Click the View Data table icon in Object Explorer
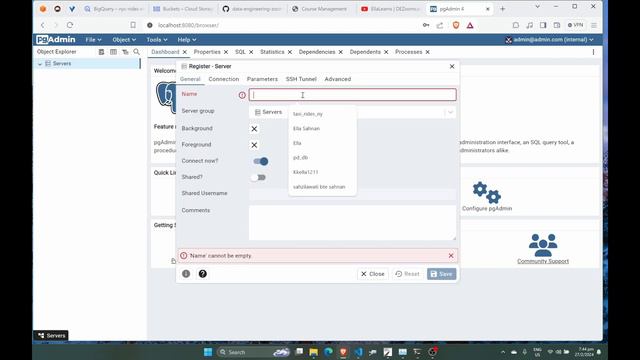This screenshot has height=360, width=640. (x=113, y=52)
